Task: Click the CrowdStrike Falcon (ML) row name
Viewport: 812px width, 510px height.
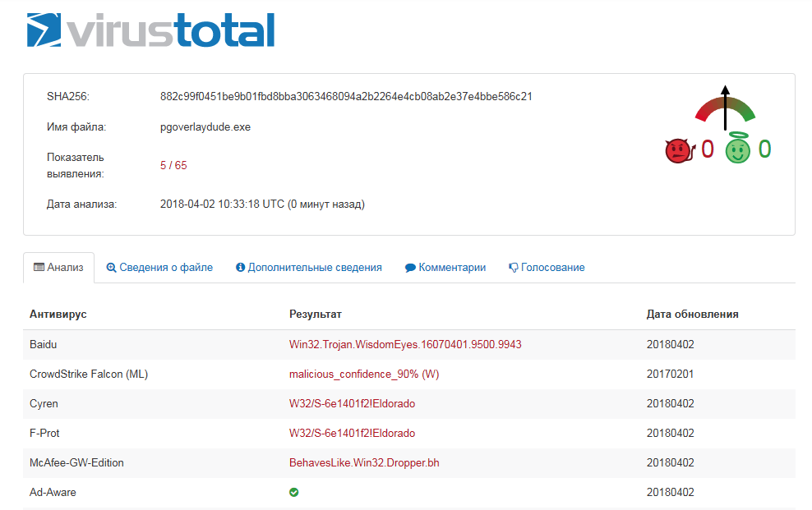Action: [x=89, y=374]
